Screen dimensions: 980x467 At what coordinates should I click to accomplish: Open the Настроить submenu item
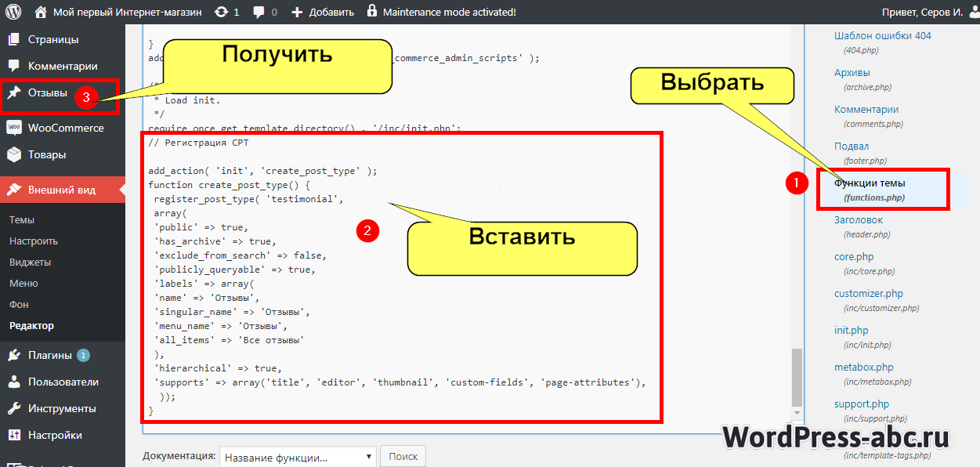[34, 241]
